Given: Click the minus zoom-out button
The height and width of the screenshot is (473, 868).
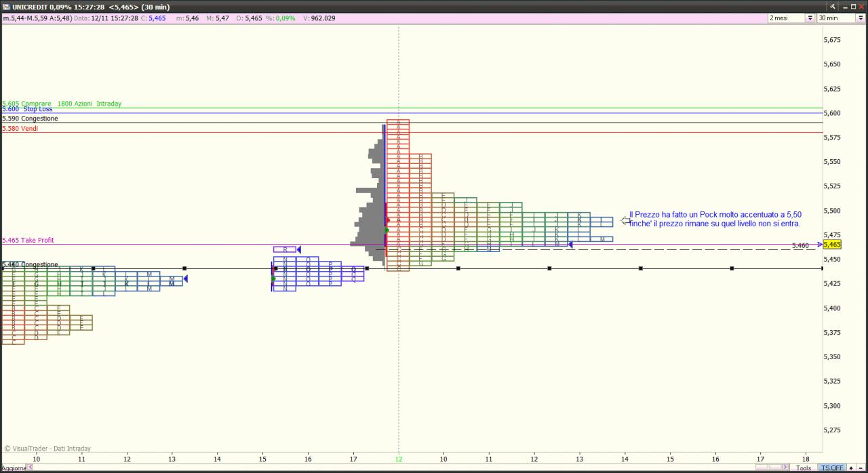Looking at the screenshot, I should click(x=861, y=468).
